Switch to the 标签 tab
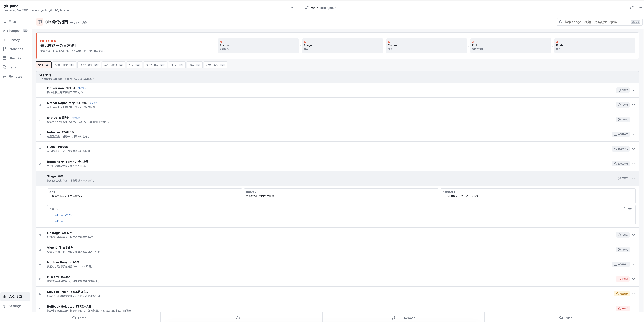This screenshot has height=322, width=644. click(195, 65)
